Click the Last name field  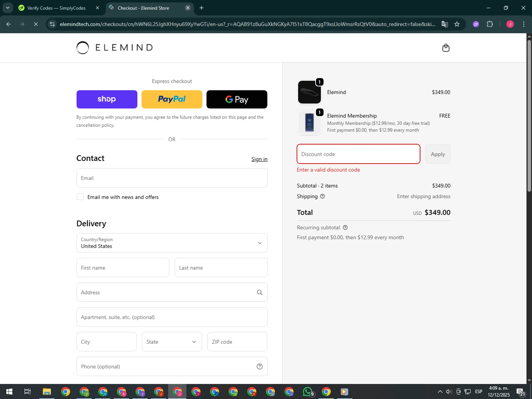[221, 268]
